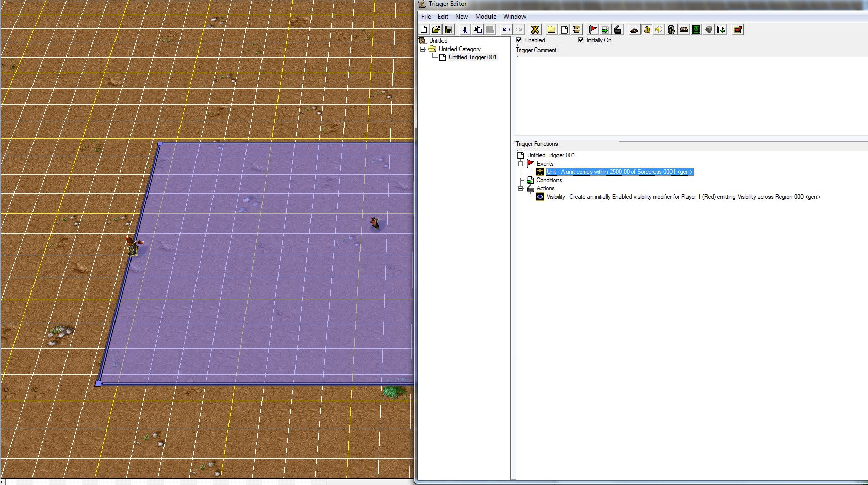Open the Edit menu
The image size is (868, 485).
tap(443, 17)
